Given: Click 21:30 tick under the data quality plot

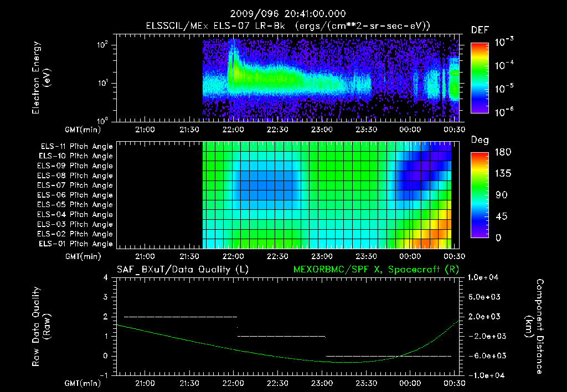Looking at the screenshot, I should [x=189, y=383].
